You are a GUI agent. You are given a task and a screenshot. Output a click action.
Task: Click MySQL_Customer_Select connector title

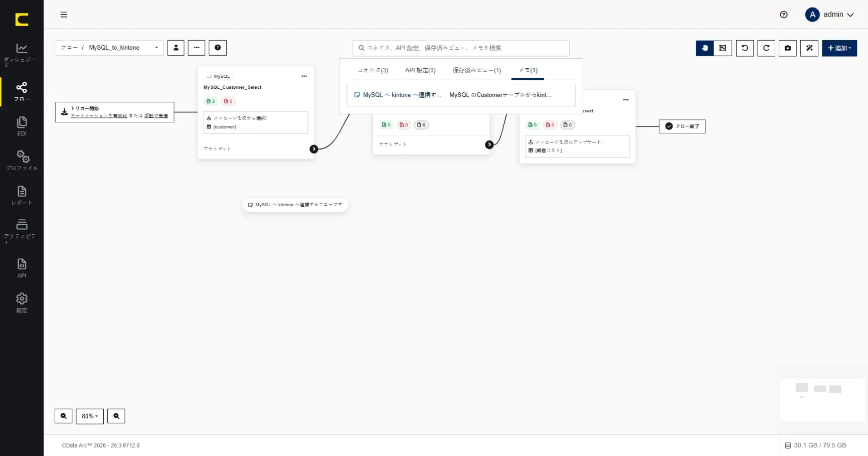(232, 87)
